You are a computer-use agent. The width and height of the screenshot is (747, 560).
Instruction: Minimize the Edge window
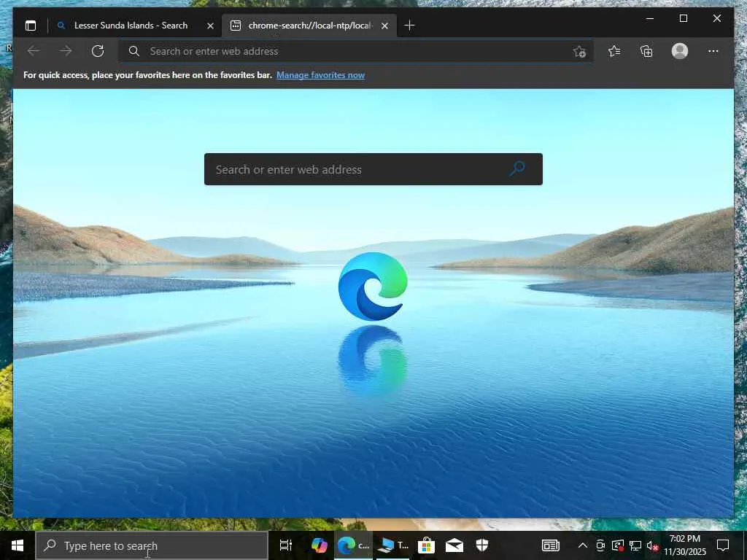pyautogui.click(x=650, y=18)
